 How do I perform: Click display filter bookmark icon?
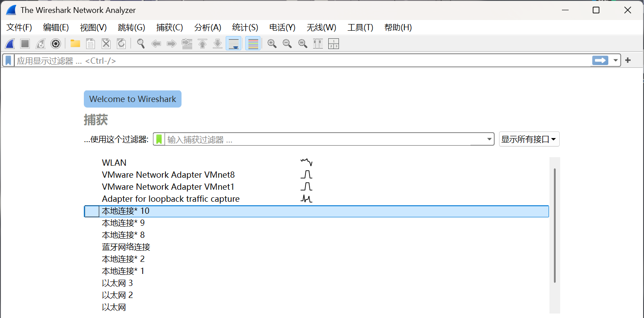click(8, 61)
